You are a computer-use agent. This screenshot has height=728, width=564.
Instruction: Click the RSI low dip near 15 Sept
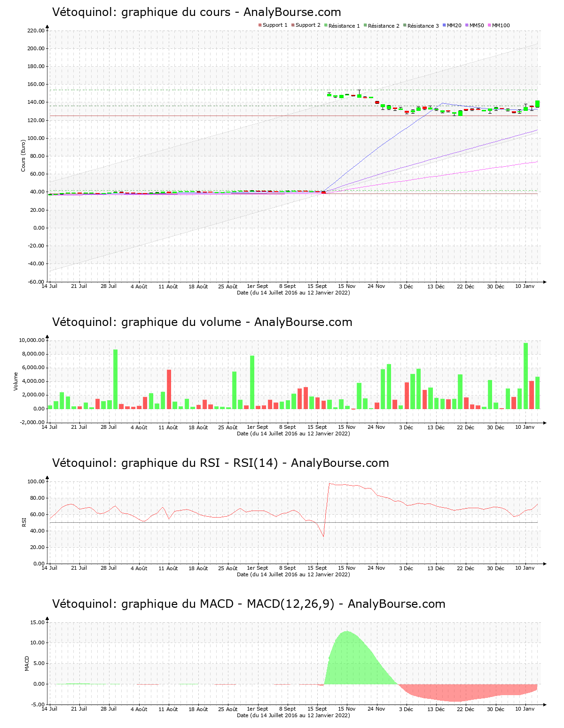[323, 536]
